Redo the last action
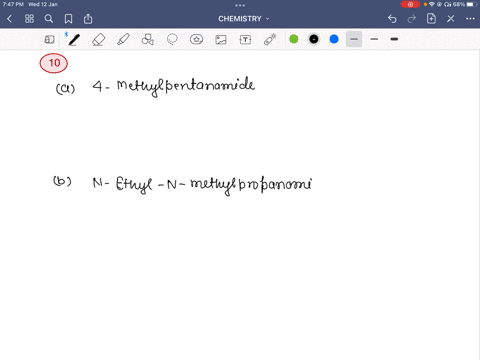The width and height of the screenshot is (480, 360). click(412, 19)
